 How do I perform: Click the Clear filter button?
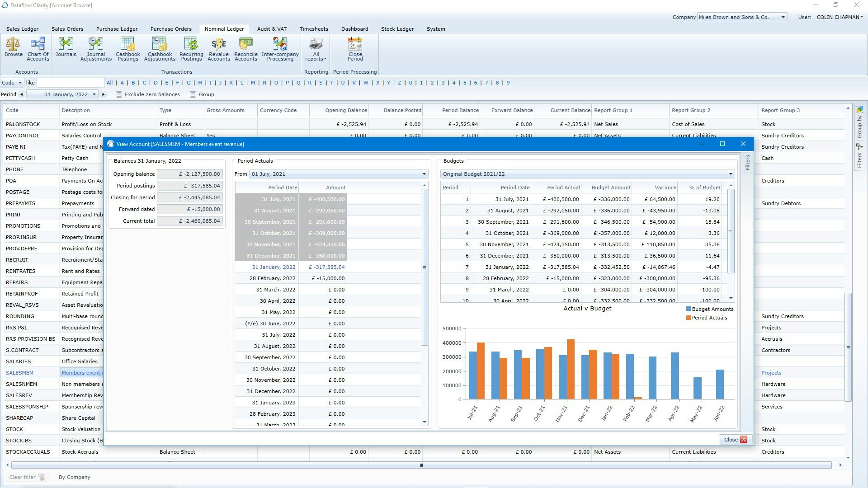coord(27,477)
